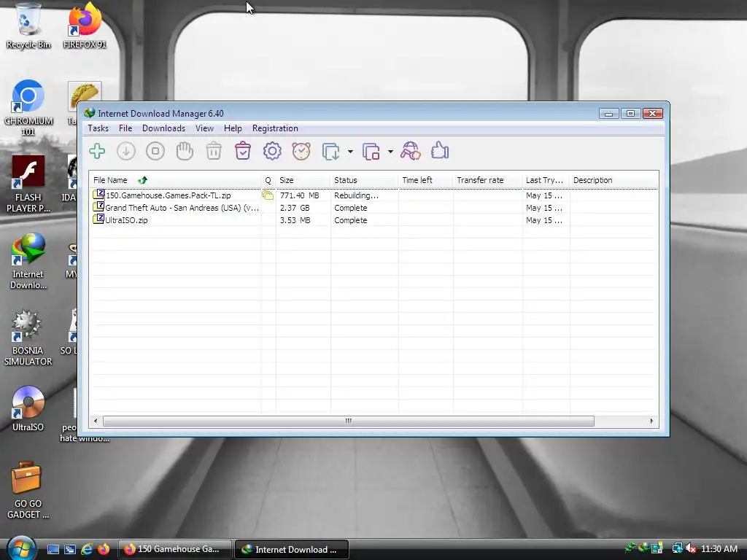The height and width of the screenshot is (560, 747).
Task: Click the scrollbar left arrow in IDM
Action: click(96, 421)
